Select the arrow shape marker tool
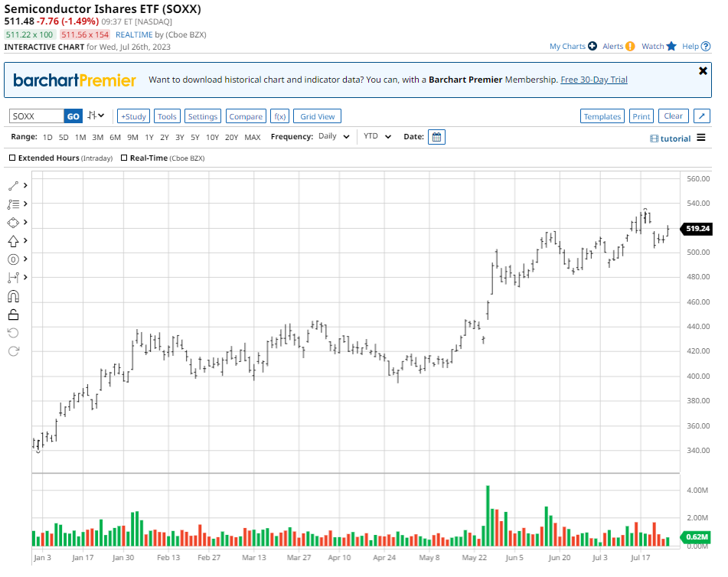This screenshot has height=577, width=728. point(13,241)
